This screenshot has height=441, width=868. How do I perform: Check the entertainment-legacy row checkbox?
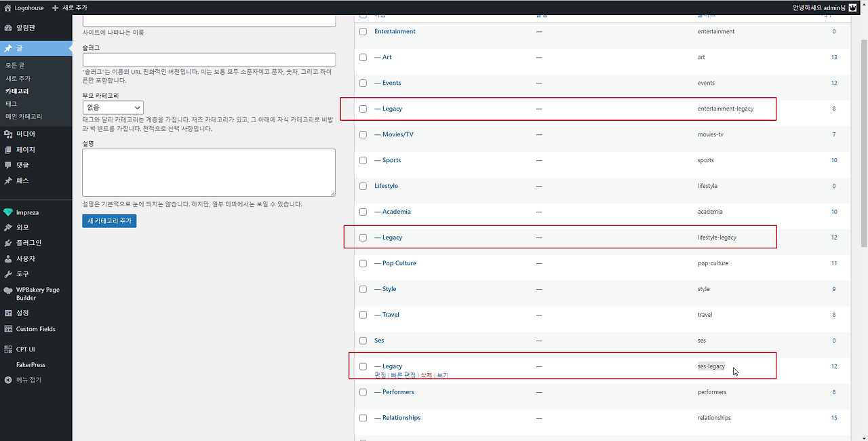[x=363, y=109]
